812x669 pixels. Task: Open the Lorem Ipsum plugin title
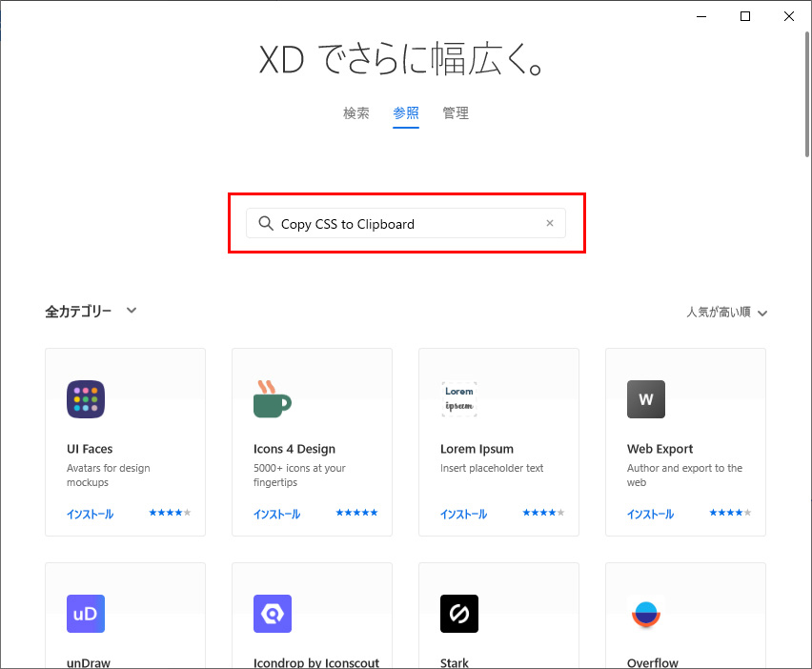477,449
